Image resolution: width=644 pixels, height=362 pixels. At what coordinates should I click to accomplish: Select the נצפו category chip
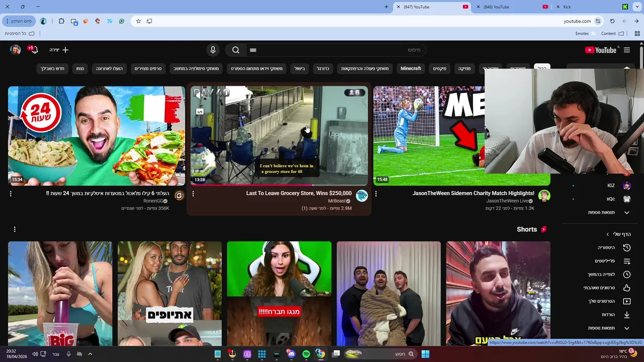[x=80, y=68]
